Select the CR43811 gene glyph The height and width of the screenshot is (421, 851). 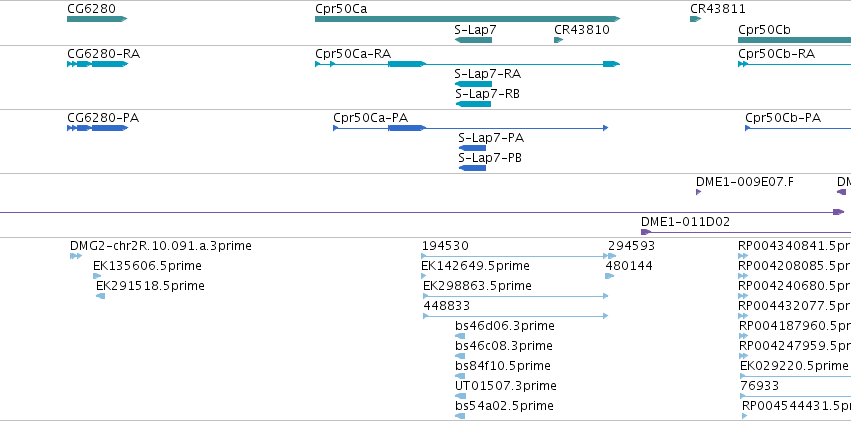click(x=695, y=19)
